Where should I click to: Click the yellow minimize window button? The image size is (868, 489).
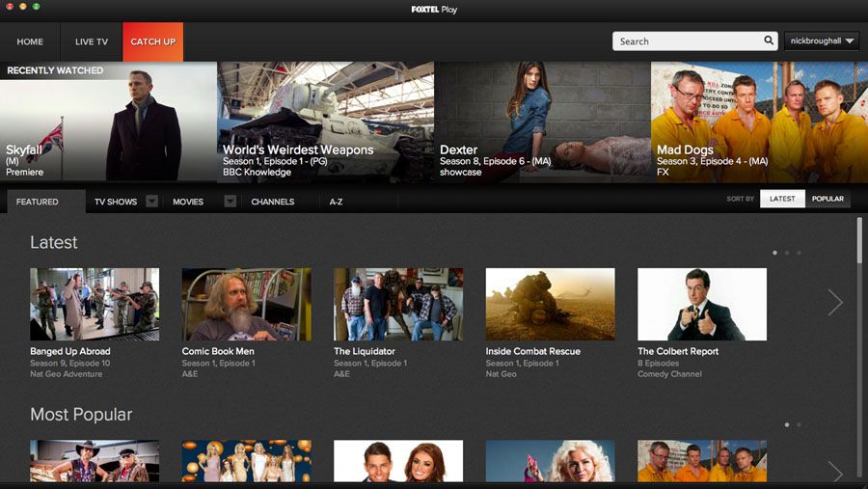click(23, 6)
